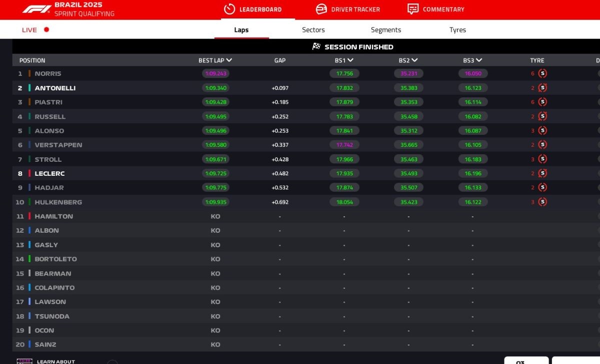Click Verstappen's soft tyre compound icon

(542, 145)
